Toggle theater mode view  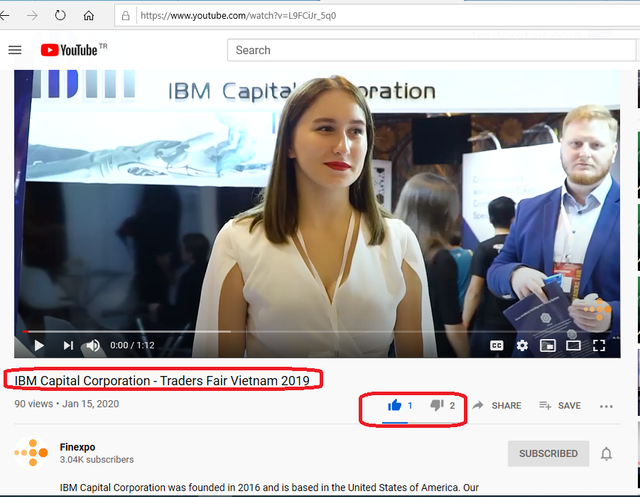click(573, 346)
